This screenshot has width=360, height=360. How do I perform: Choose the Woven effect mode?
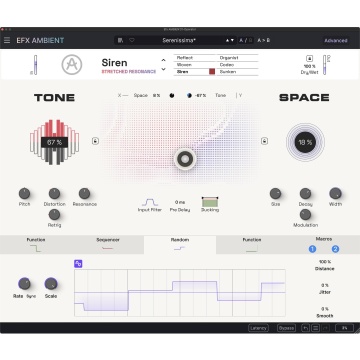tap(195, 65)
